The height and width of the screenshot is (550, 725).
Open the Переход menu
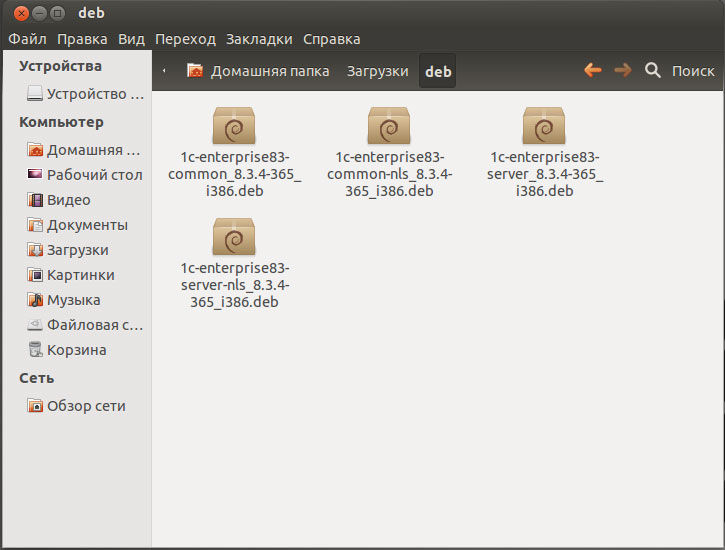point(185,39)
